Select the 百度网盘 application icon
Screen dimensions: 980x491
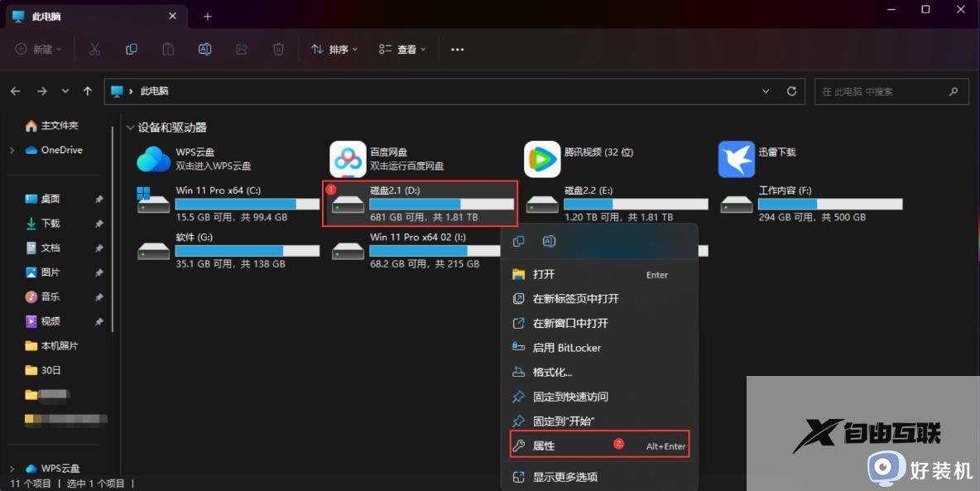click(348, 158)
